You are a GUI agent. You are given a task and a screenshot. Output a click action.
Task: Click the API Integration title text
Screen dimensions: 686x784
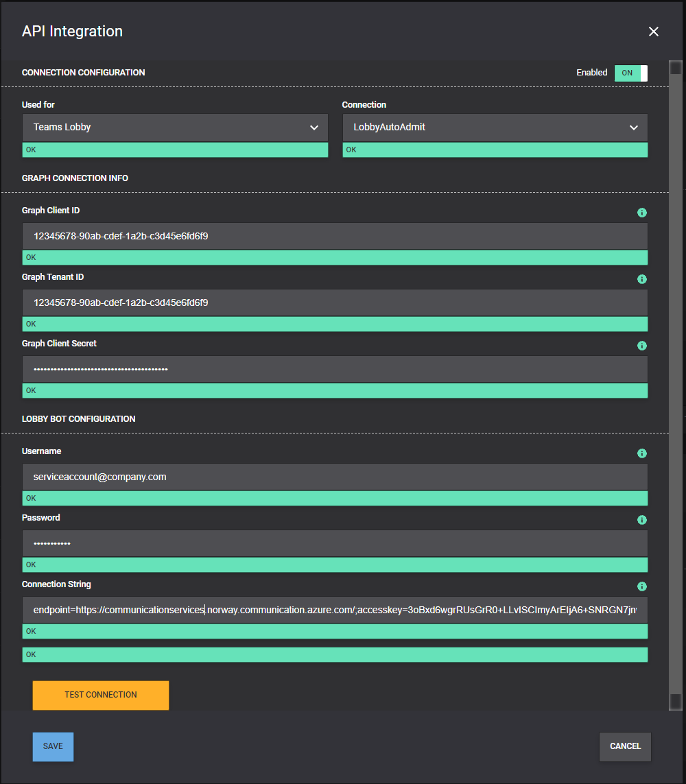pos(72,31)
